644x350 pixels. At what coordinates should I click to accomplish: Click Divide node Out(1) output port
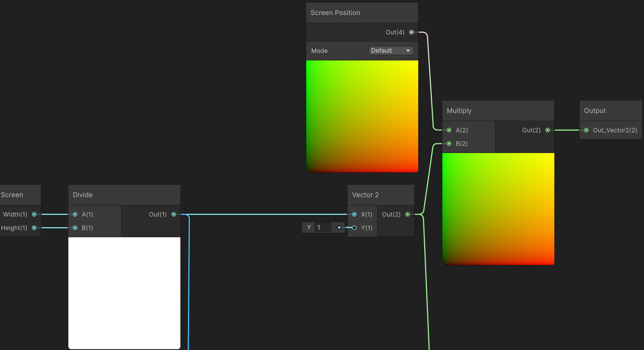(174, 214)
